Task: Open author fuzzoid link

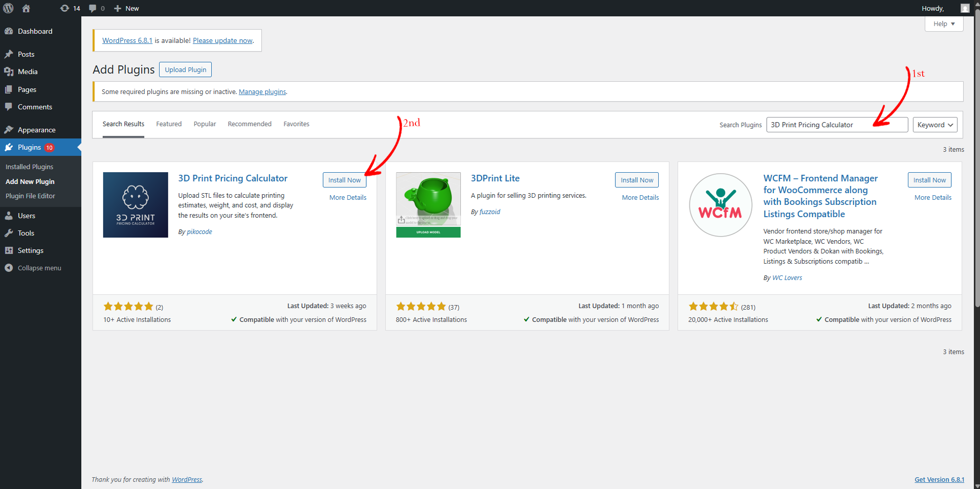Action: 490,212
